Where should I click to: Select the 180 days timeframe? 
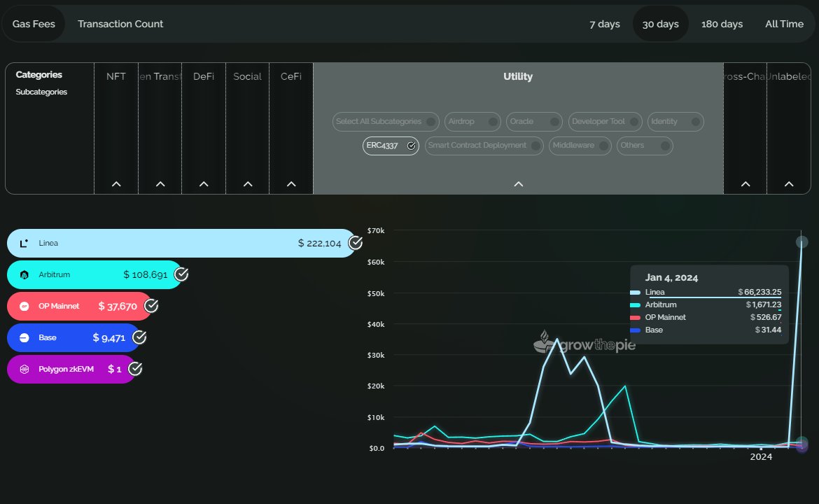(x=722, y=24)
